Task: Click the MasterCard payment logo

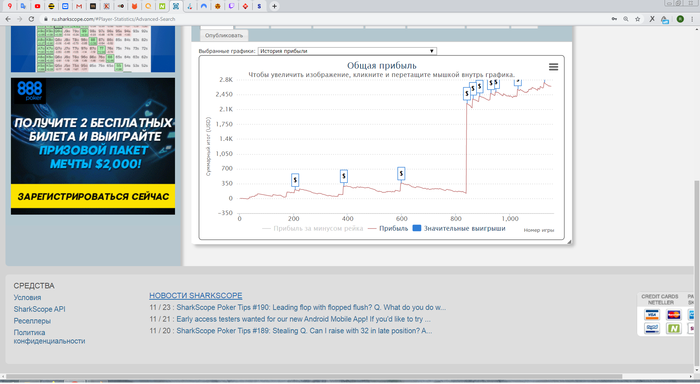Action: click(x=674, y=315)
